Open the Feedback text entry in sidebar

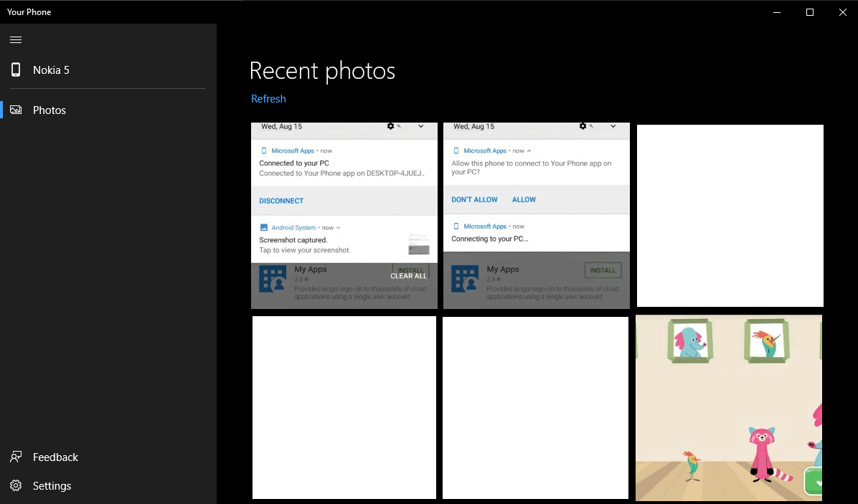click(55, 457)
